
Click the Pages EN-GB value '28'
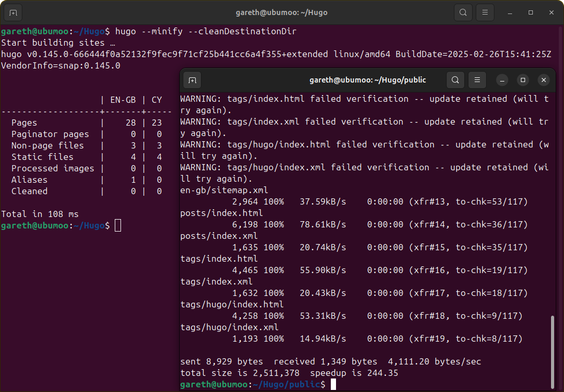pos(131,123)
